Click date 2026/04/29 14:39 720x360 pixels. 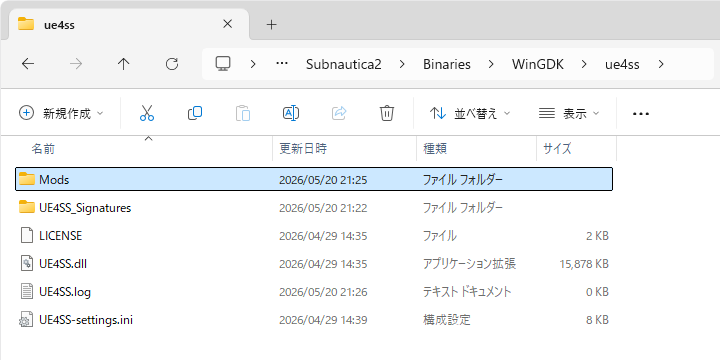point(323,320)
